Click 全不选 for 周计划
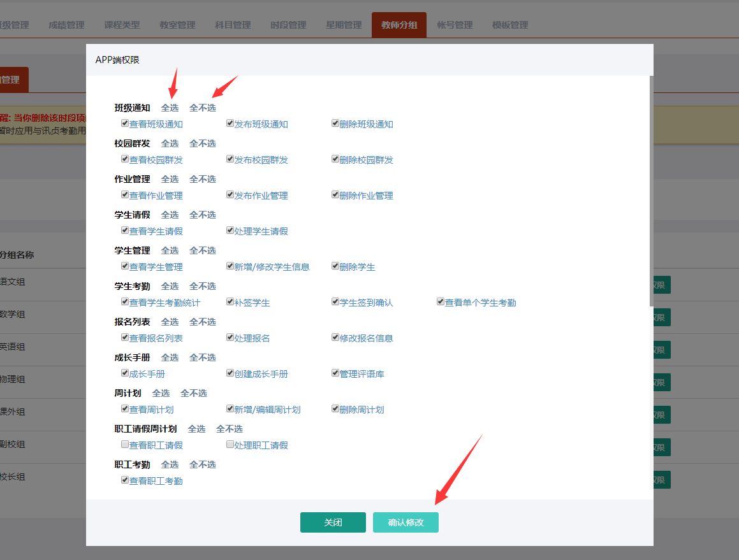Screen dimensions: 739x560 tap(194, 393)
